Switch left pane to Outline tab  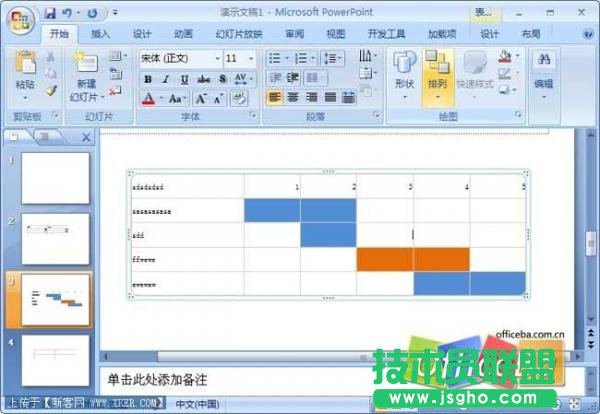(45, 137)
